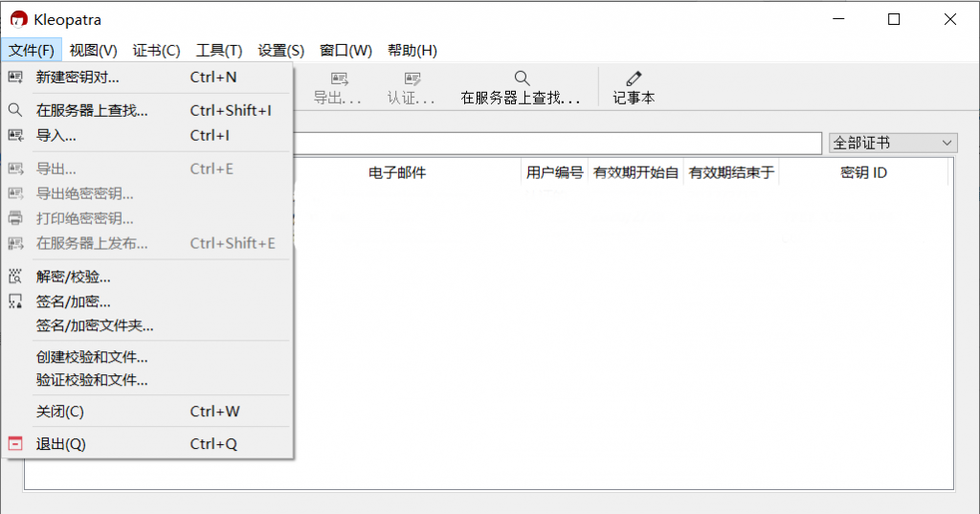This screenshot has width=980, height=514.
Task: Click the 在服务器上查找 toolbar search icon
Action: tap(522, 78)
